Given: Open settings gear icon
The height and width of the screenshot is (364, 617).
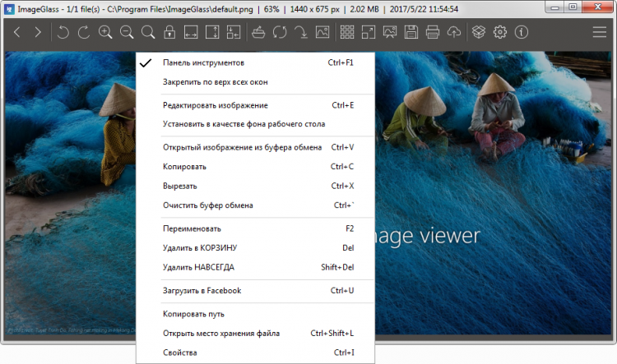Looking at the screenshot, I should coord(500,32).
